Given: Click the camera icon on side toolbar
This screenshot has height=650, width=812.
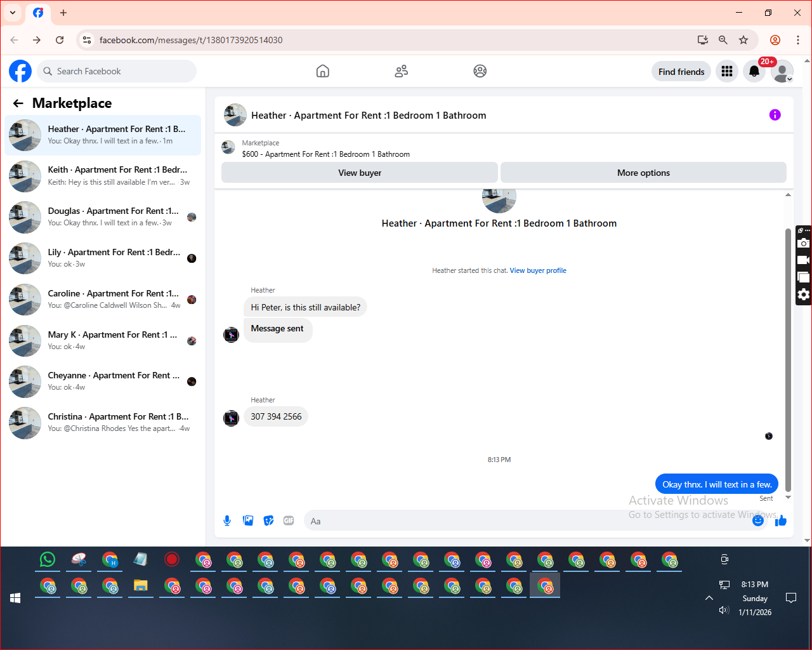Looking at the screenshot, I should [804, 243].
